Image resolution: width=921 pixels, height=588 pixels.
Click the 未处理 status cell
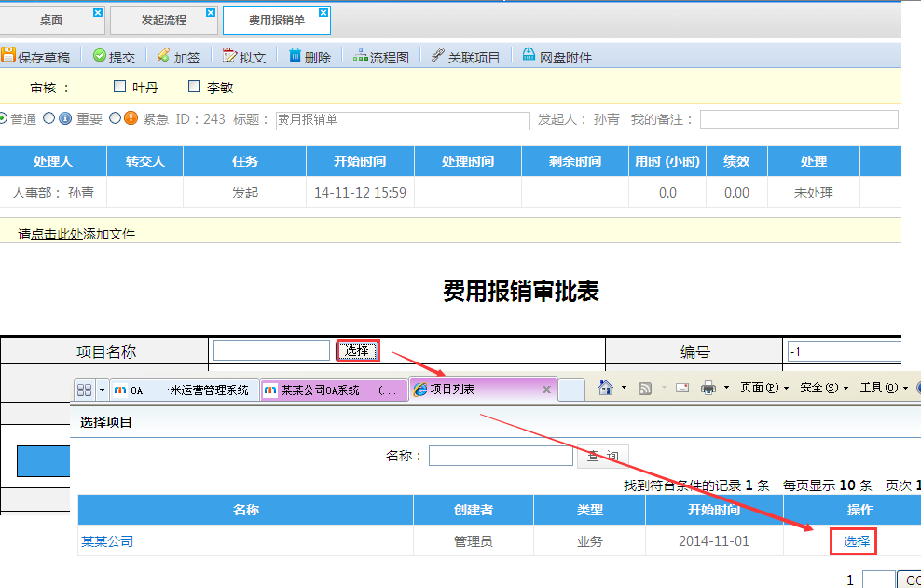(814, 193)
